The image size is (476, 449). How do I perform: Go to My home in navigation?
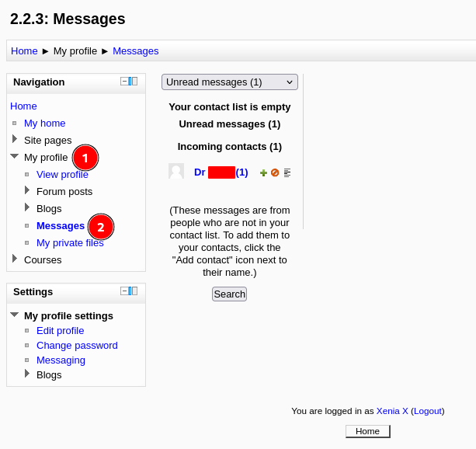[x=44, y=123]
